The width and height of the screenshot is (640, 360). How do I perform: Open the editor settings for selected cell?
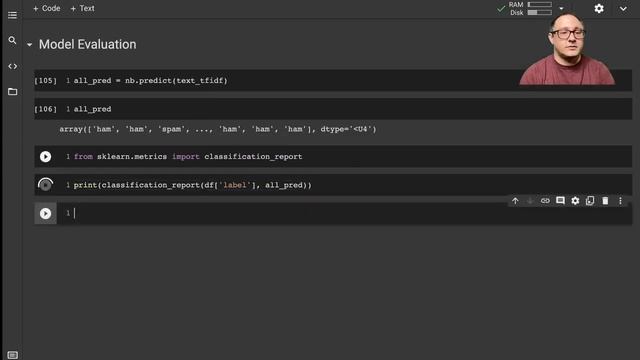click(x=575, y=201)
